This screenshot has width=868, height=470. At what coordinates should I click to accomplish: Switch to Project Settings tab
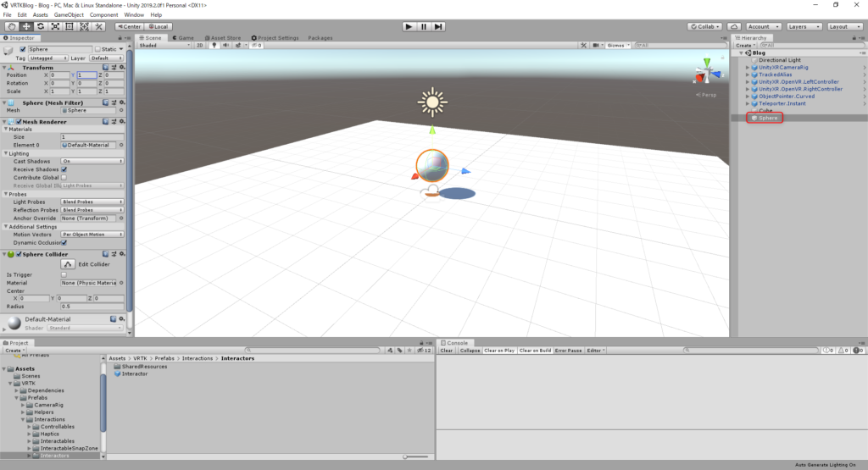pyautogui.click(x=275, y=37)
